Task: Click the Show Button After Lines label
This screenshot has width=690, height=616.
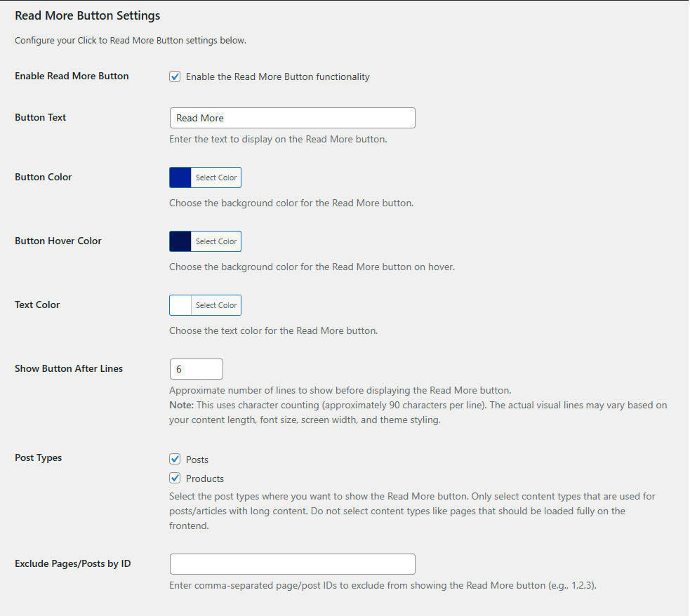Action: pyautogui.click(x=68, y=368)
